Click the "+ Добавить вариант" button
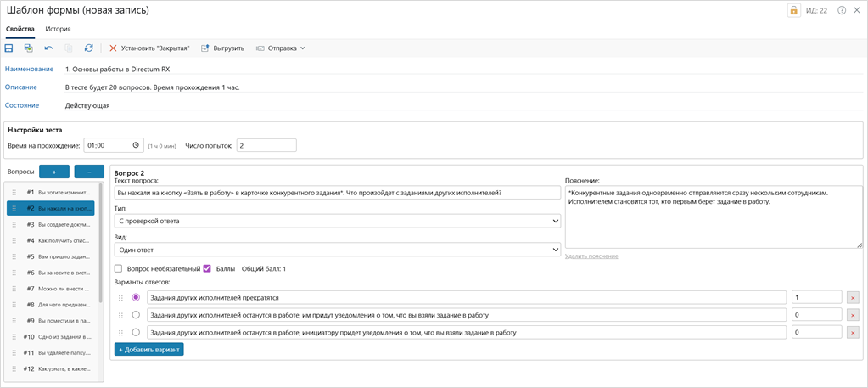 [148, 350]
